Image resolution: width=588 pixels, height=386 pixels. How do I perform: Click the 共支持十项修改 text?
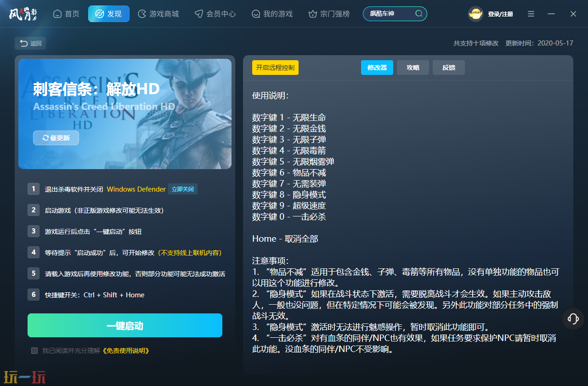476,43
